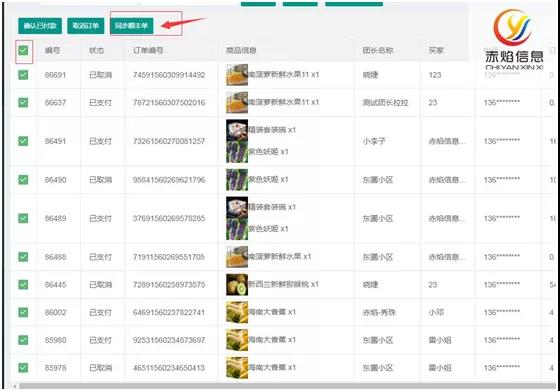560x391 pixels.
Task: Toggle the select-all checkbox in the table header
Action: (x=23, y=50)
